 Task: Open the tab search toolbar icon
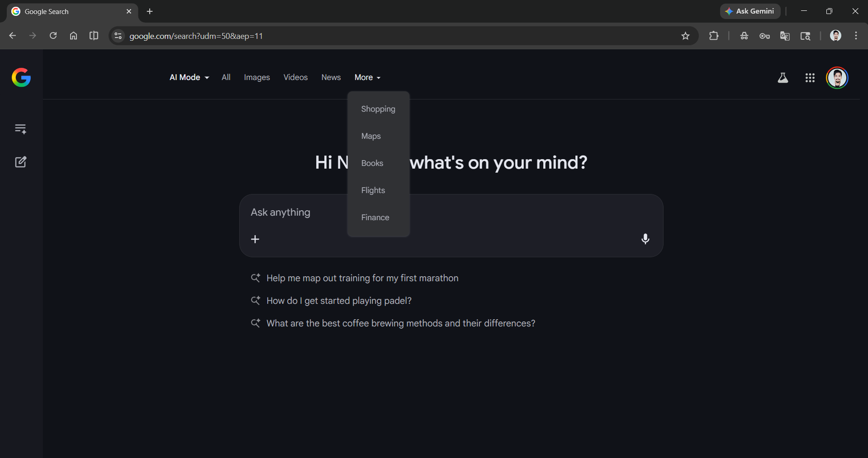[805, 36]
